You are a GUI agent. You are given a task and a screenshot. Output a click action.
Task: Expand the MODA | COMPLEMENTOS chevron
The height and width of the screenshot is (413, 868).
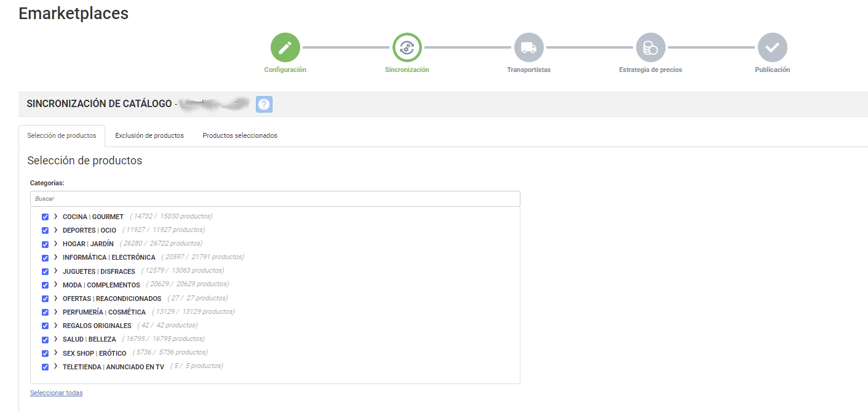coord(55,284)
